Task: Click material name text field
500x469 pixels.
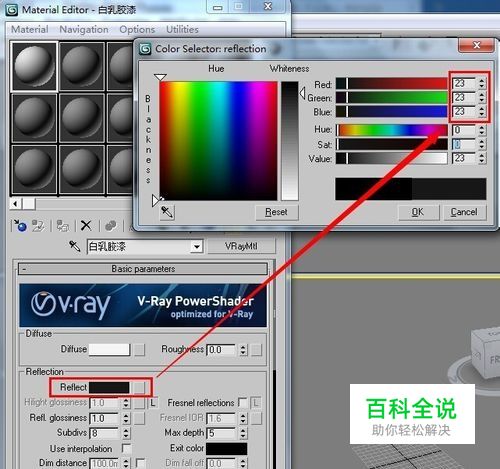Action: pos(139,247)
